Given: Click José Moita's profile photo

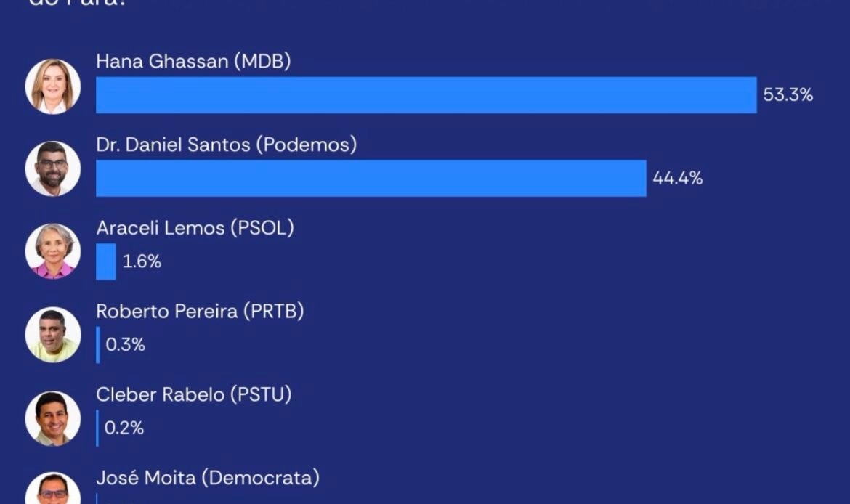Looking at the screenshot, I should point(52,488).
